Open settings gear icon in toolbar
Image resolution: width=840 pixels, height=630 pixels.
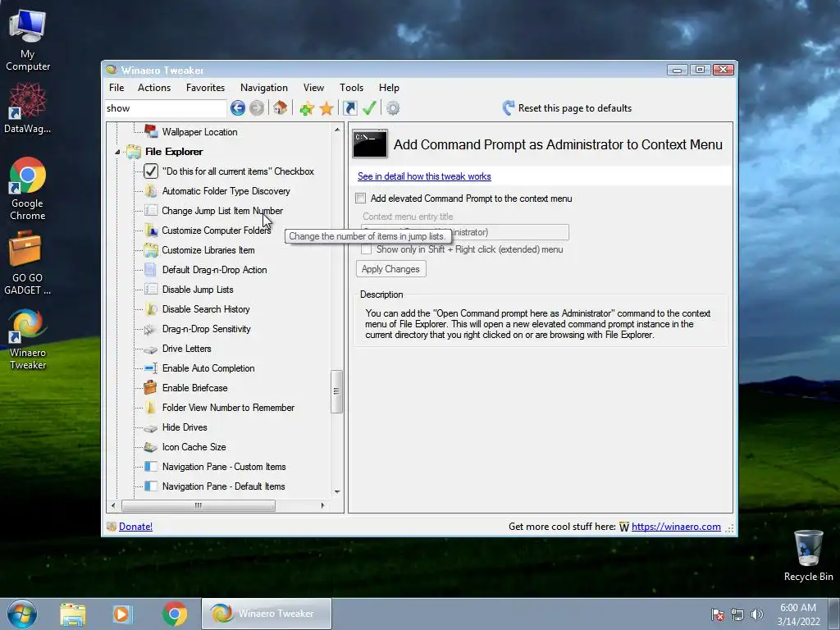pyautogui.click(x=393, y=108)
